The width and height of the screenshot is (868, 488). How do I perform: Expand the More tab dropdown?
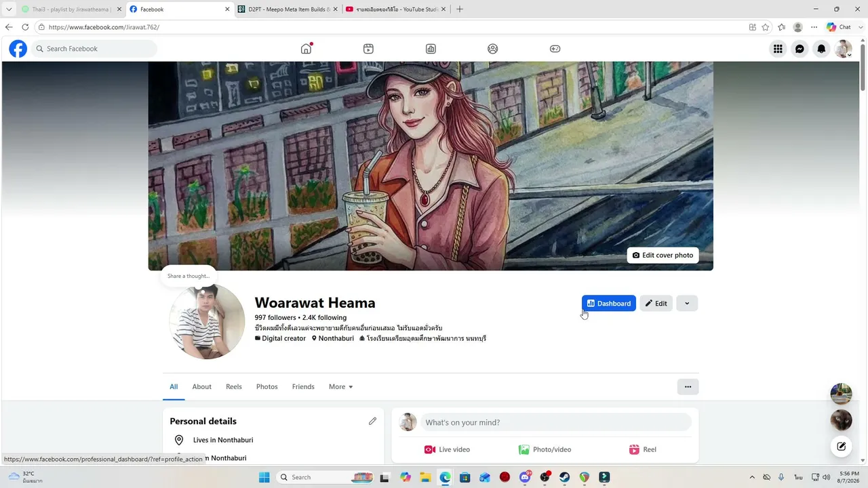coord(341,387)
